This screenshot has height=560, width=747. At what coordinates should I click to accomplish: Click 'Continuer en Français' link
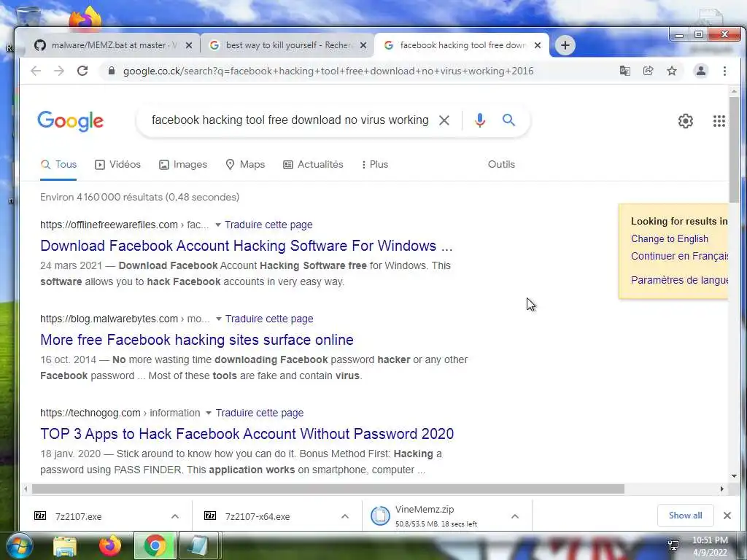tap(679, 256)
